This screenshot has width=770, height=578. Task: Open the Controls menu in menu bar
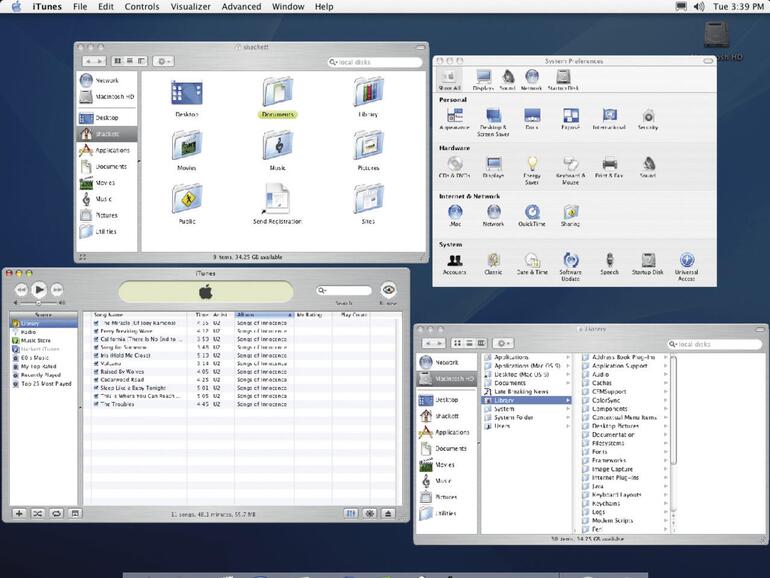pos(141,7)
